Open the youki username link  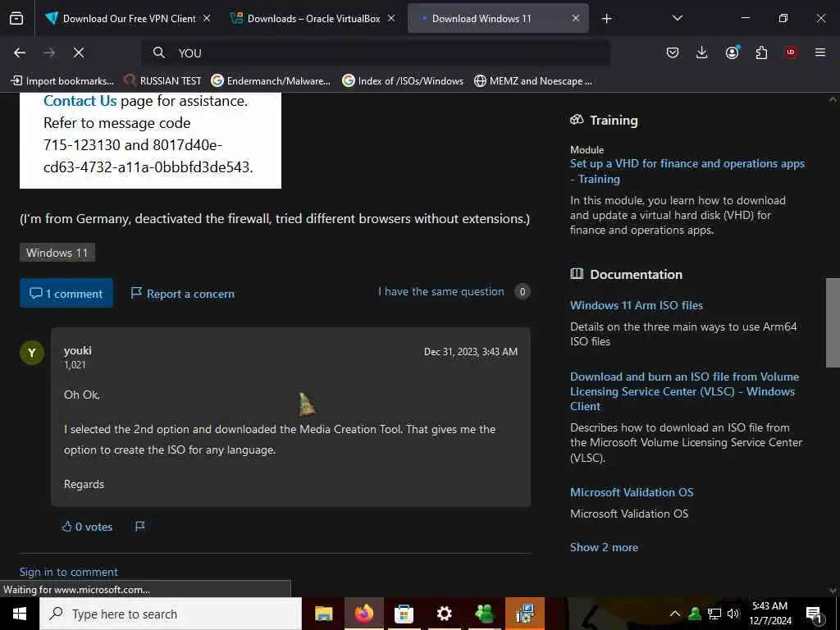(78, 350)
